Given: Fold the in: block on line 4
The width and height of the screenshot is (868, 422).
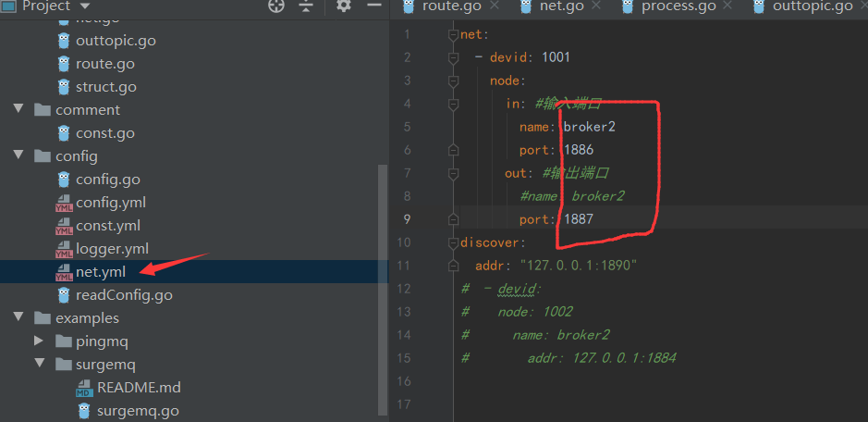Looking at the screenshot, I should coord(453,104).
